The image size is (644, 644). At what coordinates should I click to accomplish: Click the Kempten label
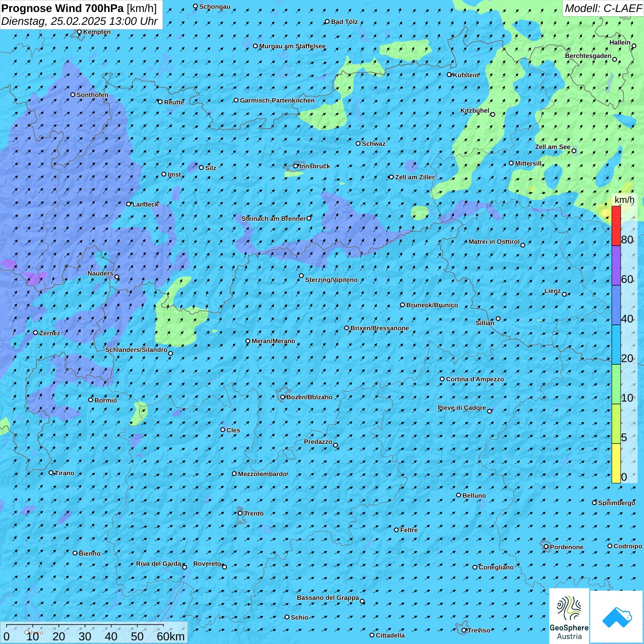point(97,32)
